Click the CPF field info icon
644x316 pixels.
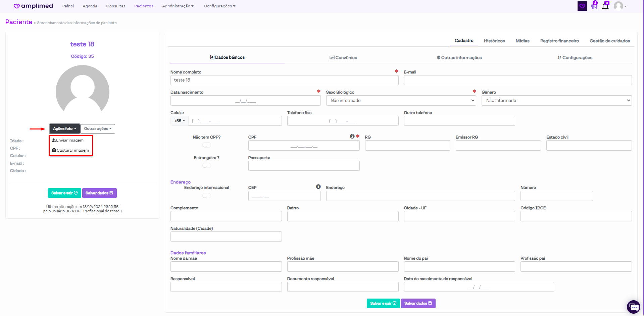click(352, 136)
